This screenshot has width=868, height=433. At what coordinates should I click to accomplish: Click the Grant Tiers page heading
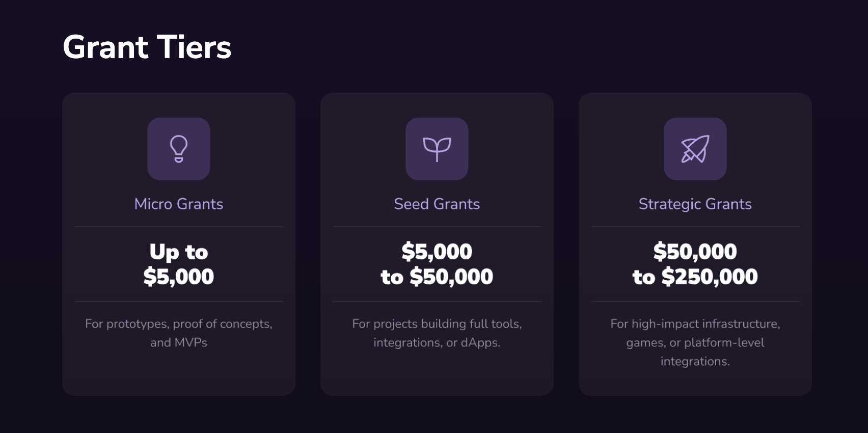[147, 47]
